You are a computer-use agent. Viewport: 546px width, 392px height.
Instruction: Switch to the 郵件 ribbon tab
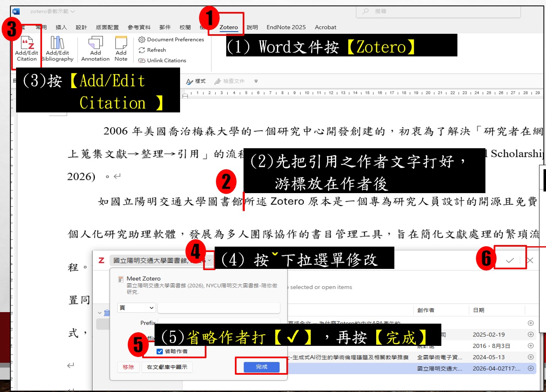(165, 27)
